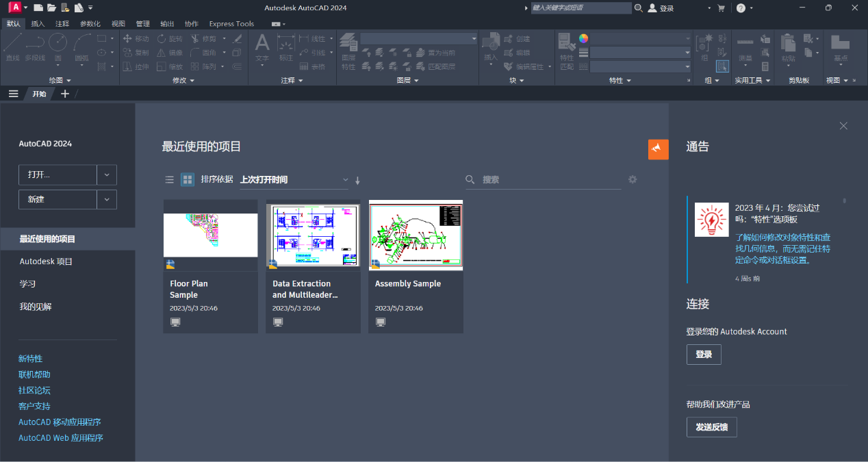Open the sort by 上次打开时间 dropdown
Image resolution: width=868 pixels, height=462 pixels.
(294, 179)
